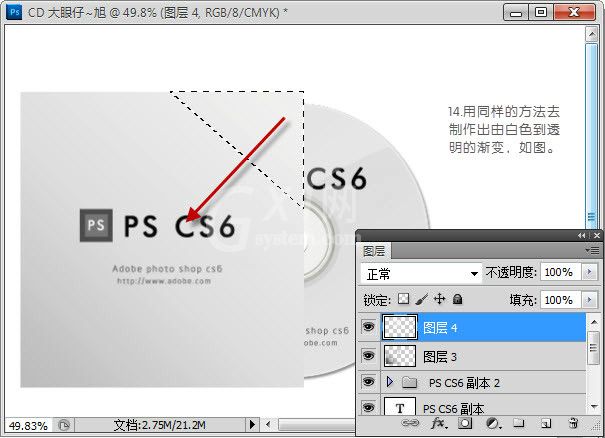The width and height of the screenshot is (605, 438).
Task: Click the layers list scroll up arrow
Action: [x=594, y=321]
